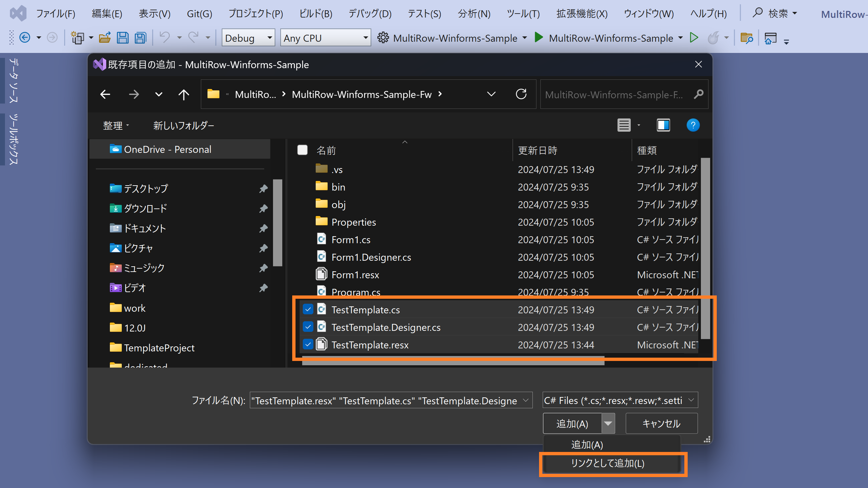Go forward in the file dialog

pos(134,94)
